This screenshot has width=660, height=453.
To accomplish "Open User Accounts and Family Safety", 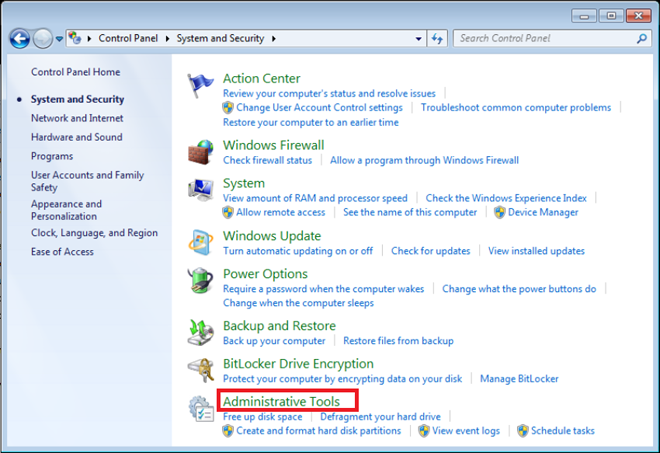I will pos(87,181).
